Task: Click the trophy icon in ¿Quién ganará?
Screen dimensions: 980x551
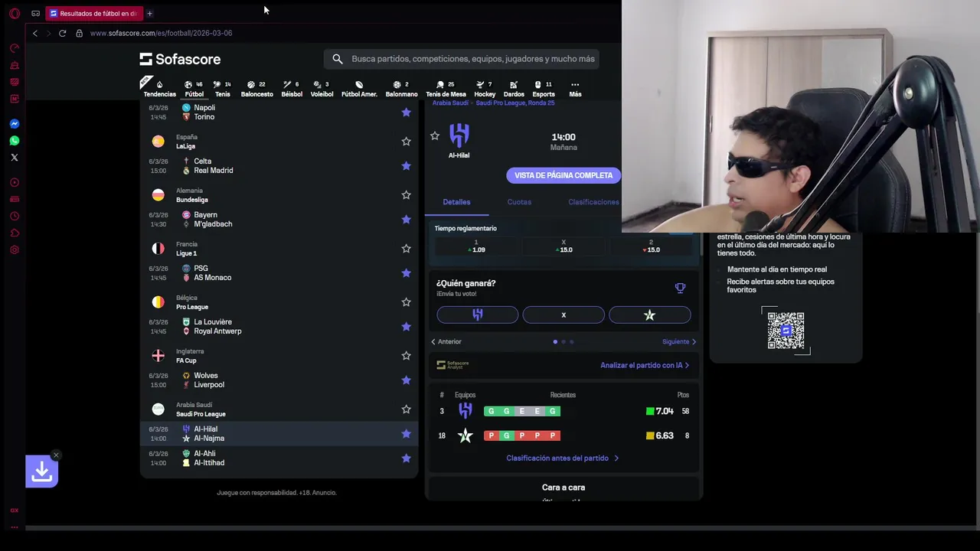Action: click(x=680, y=288)
